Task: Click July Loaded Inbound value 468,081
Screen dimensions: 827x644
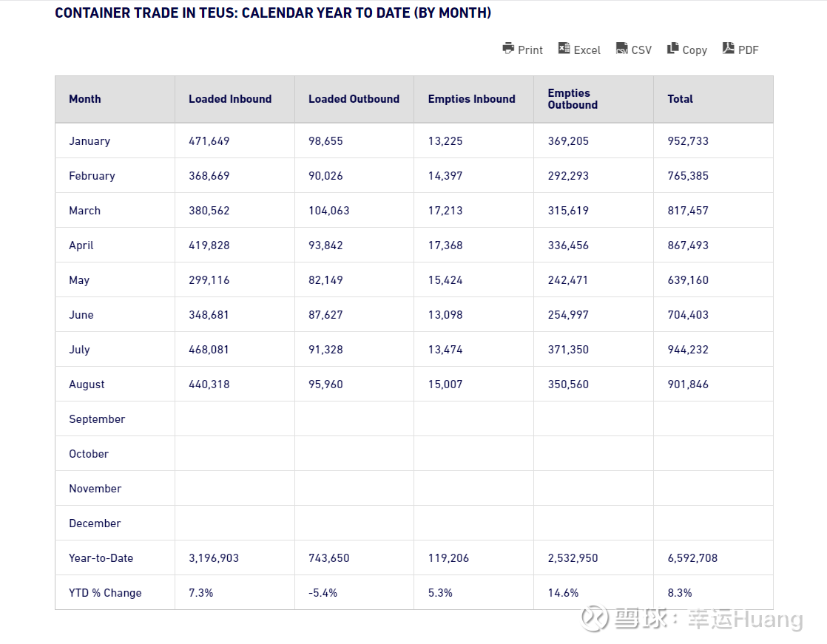Action: click(209, 350)
